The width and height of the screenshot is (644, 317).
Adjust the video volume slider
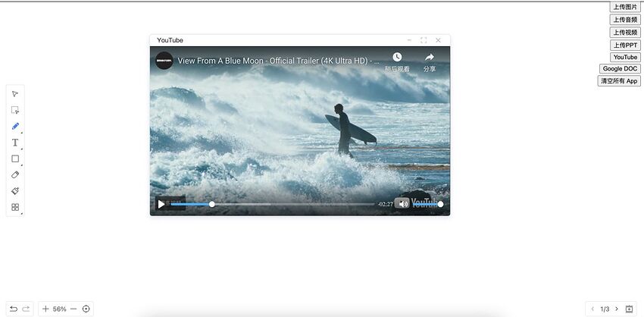point(427,204)
